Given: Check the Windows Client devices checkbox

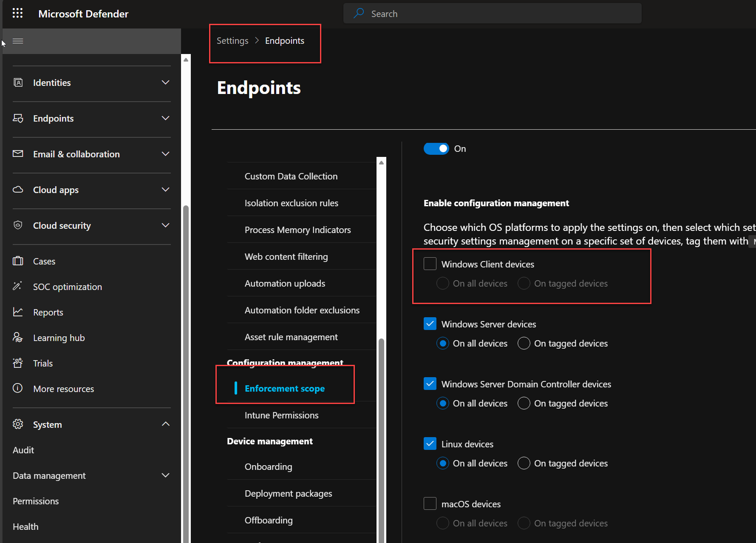Looking at the screenshot, I should 430,264.
